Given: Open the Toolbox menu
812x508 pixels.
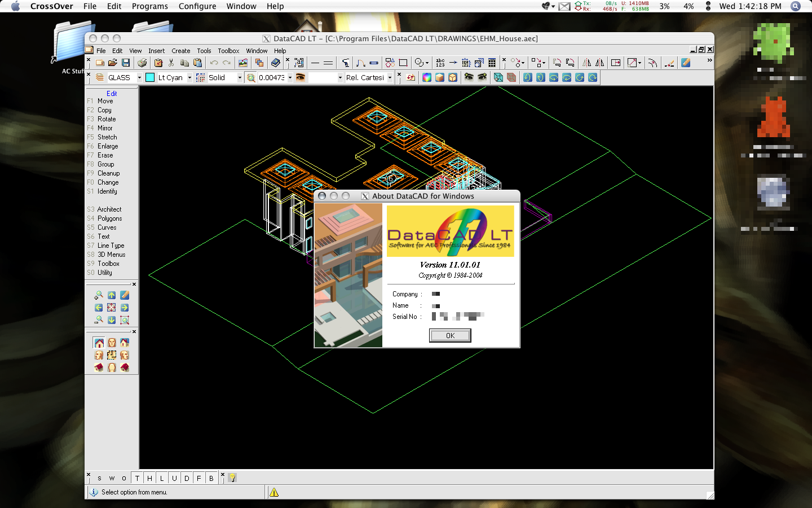Looking at the screenshot, I should [228, 51].
